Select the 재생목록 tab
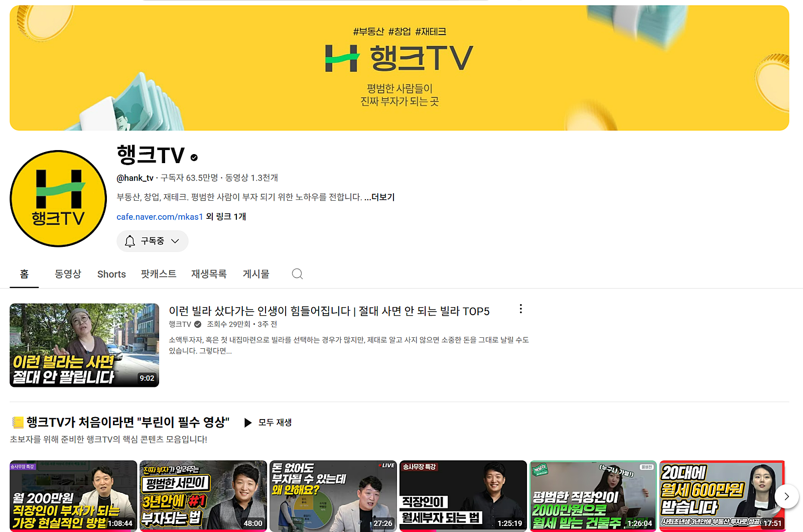 coord(209,274)
